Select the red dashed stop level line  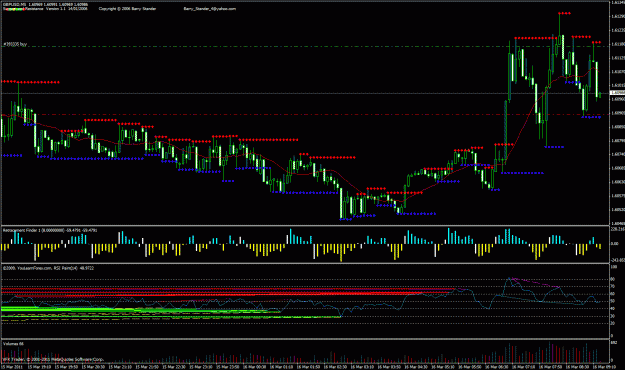click(x=305, y=114)
